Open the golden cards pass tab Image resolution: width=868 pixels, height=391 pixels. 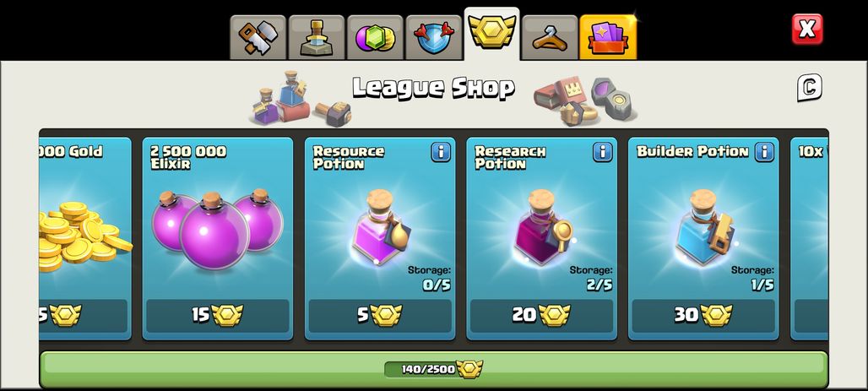tap(608, 38)
